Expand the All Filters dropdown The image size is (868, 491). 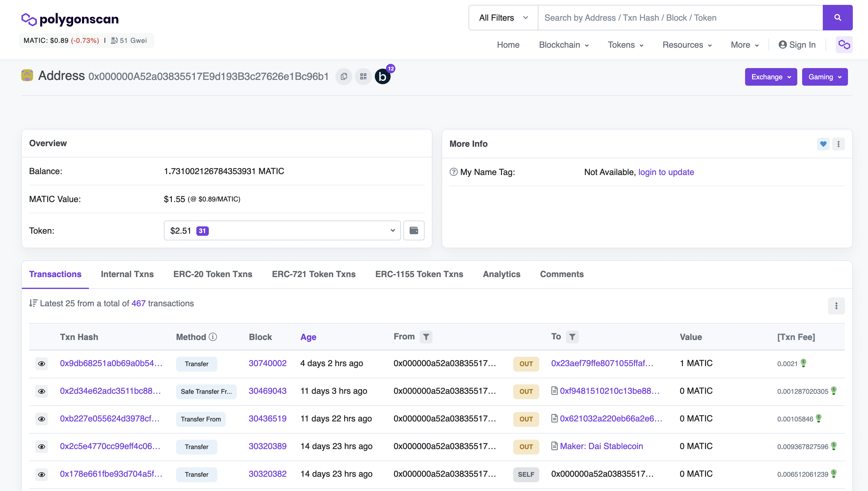[503, 18]
